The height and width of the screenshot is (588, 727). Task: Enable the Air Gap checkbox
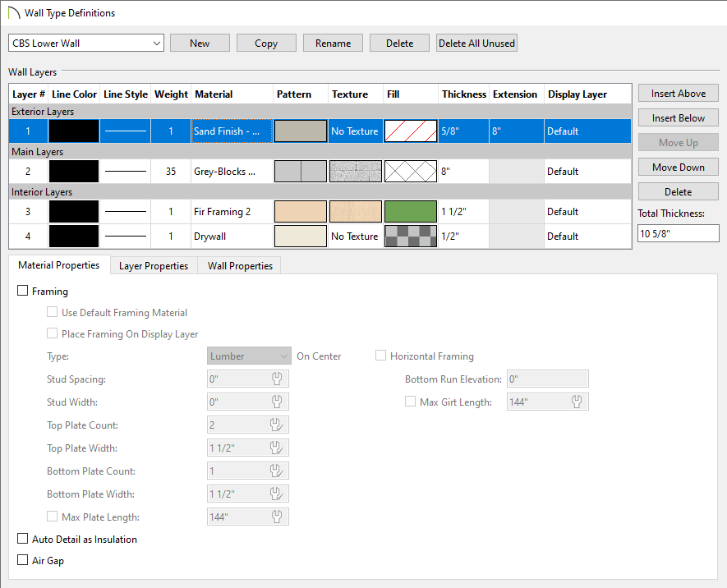(22, 560)
